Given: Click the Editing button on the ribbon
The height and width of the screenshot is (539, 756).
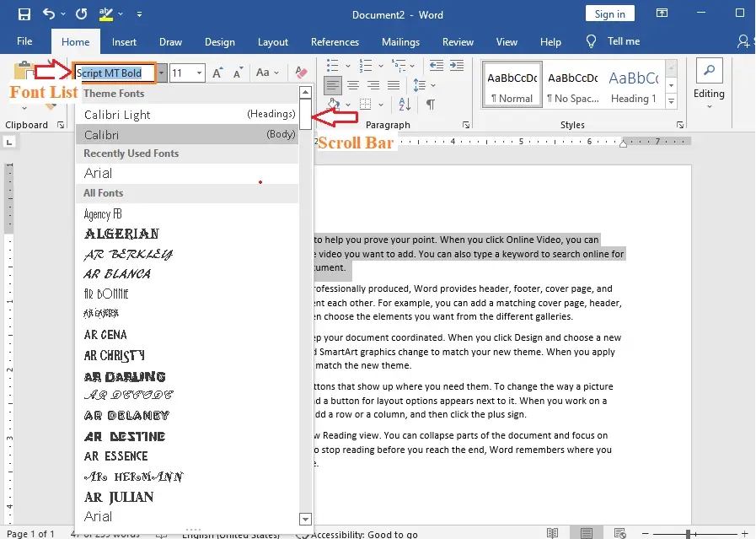Looking at the screenshot, I should tap(708, 84).
